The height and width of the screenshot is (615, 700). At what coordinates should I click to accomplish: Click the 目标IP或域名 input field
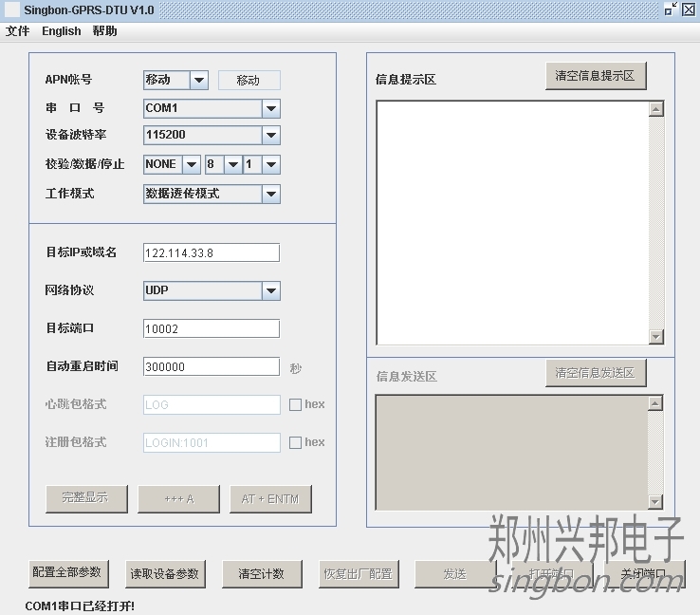tap(211, 252)
